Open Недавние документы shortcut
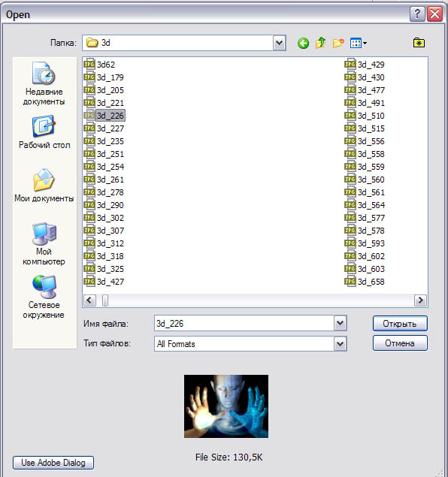This screenshot has height=477, width=448. tap(44, 83)
